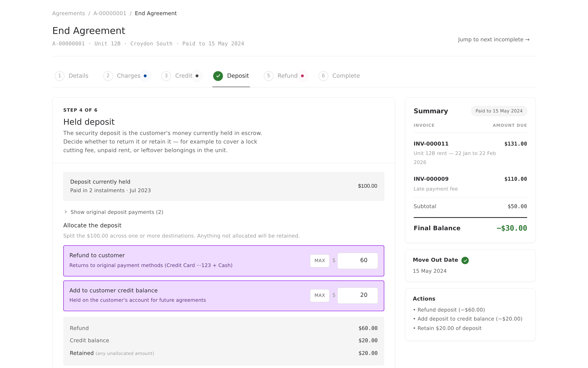Click the blue status dot on Charges

coord(145,76)
